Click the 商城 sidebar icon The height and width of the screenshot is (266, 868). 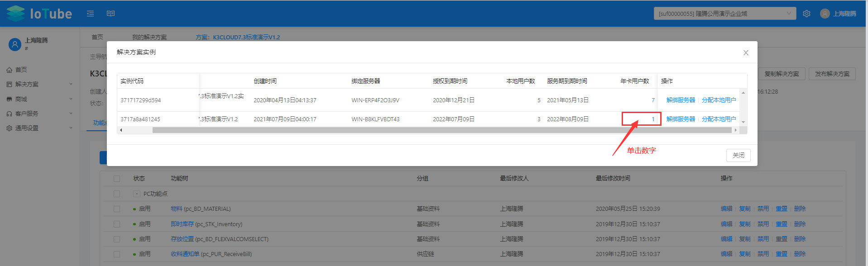coord(10,99)
